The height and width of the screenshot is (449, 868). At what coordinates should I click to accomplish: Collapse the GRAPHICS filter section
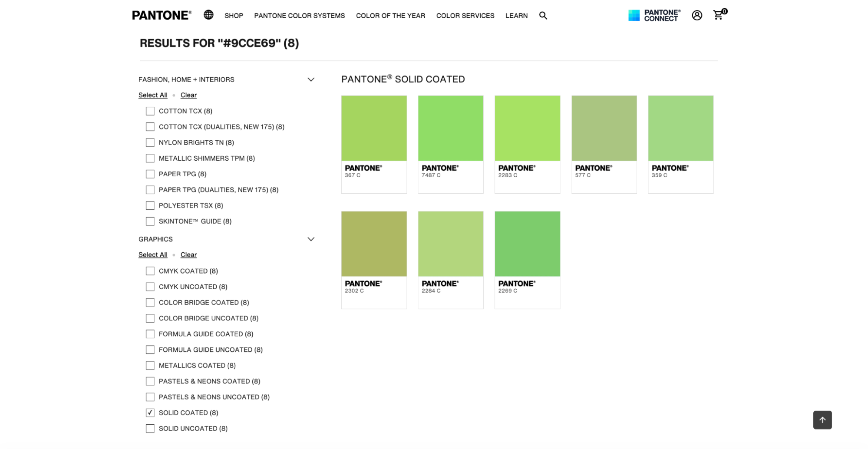(x=310, y=239)
